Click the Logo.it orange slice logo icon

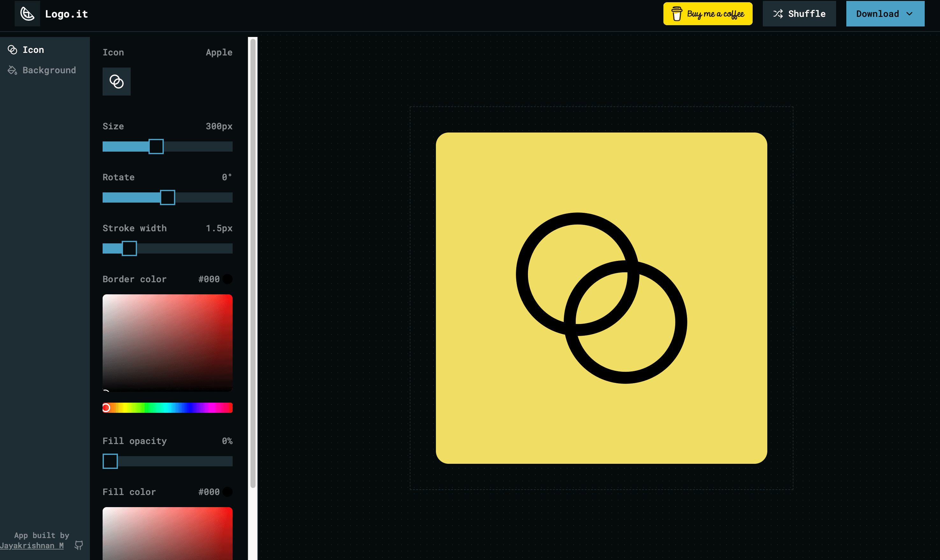click(x=27, y=14)
